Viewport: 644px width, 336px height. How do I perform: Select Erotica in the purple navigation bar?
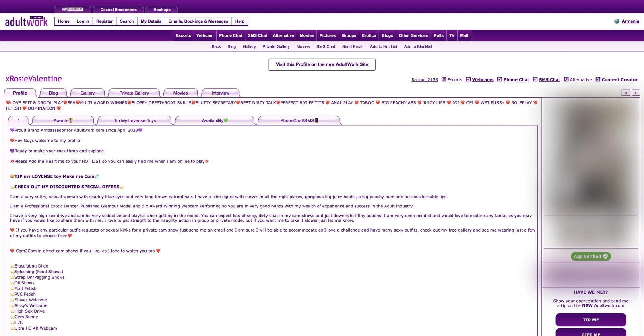click(x=369, y=35)
